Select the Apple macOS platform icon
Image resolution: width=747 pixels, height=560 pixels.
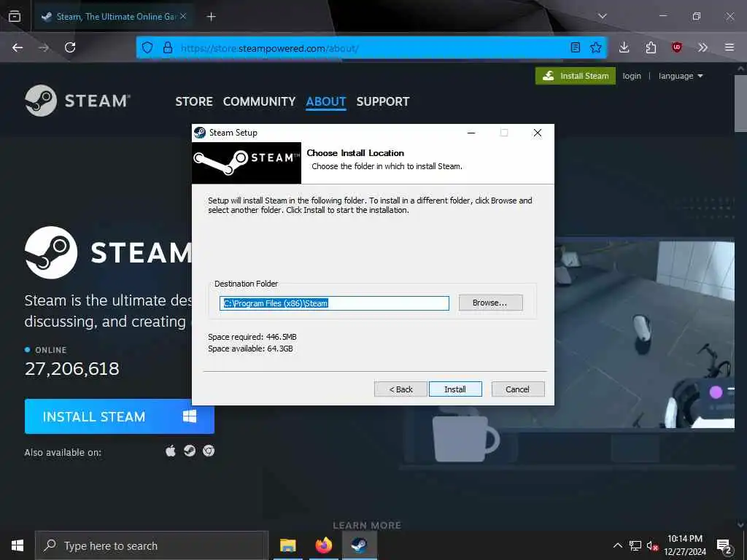tap(171, 451)
